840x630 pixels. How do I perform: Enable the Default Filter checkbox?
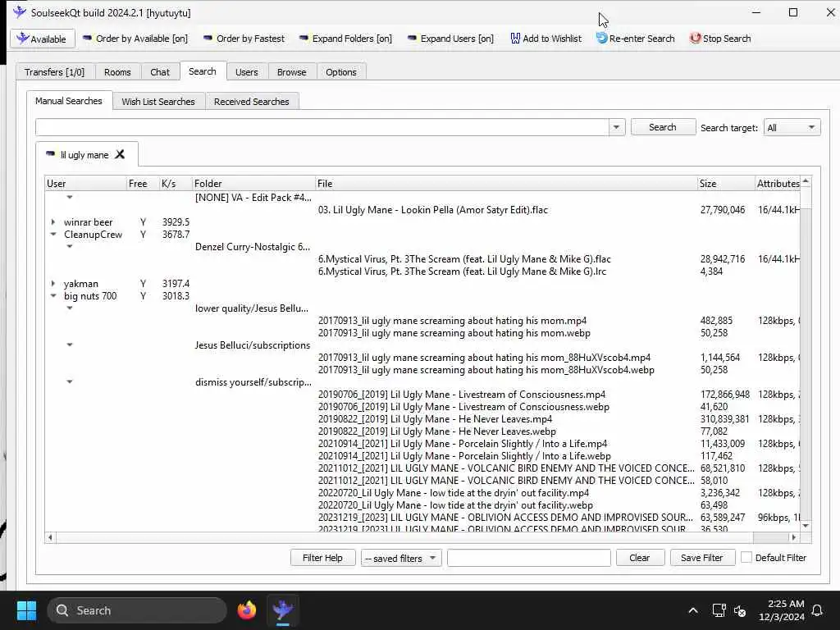(x=746, y=557)
